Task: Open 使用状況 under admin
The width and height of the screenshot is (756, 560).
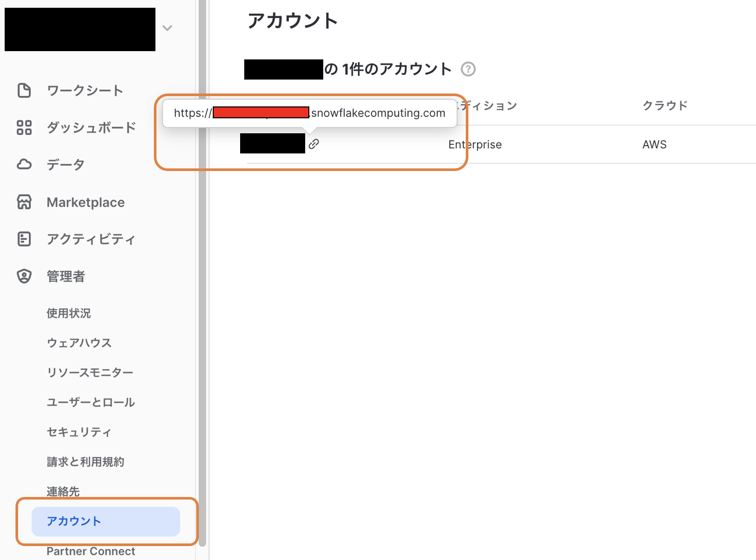Action: pos(69,313)
